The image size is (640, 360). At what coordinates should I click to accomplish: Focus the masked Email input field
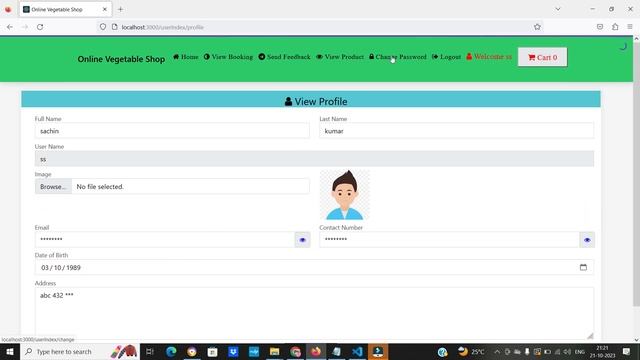pos(165,240)
